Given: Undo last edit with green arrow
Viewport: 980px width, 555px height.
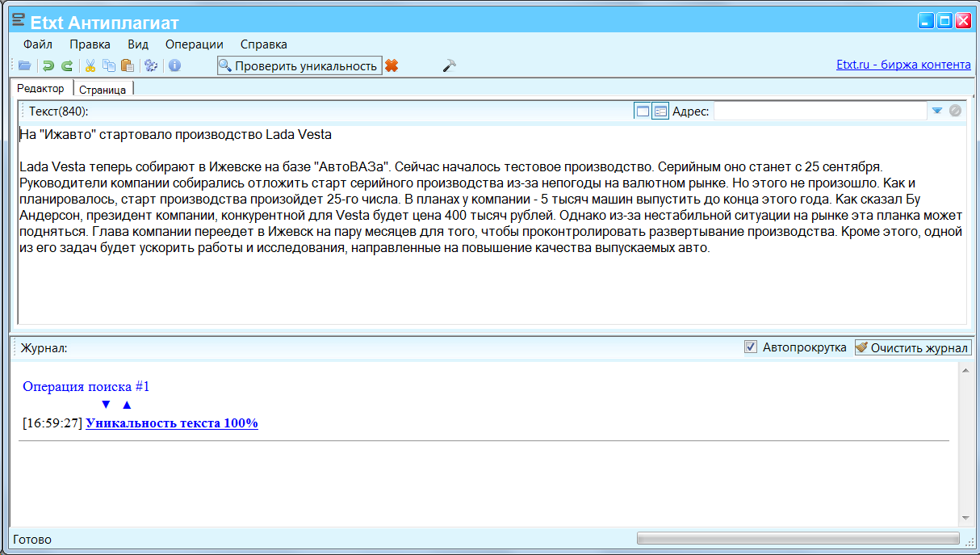Looking at the screenshot, I should coord(48,66).
